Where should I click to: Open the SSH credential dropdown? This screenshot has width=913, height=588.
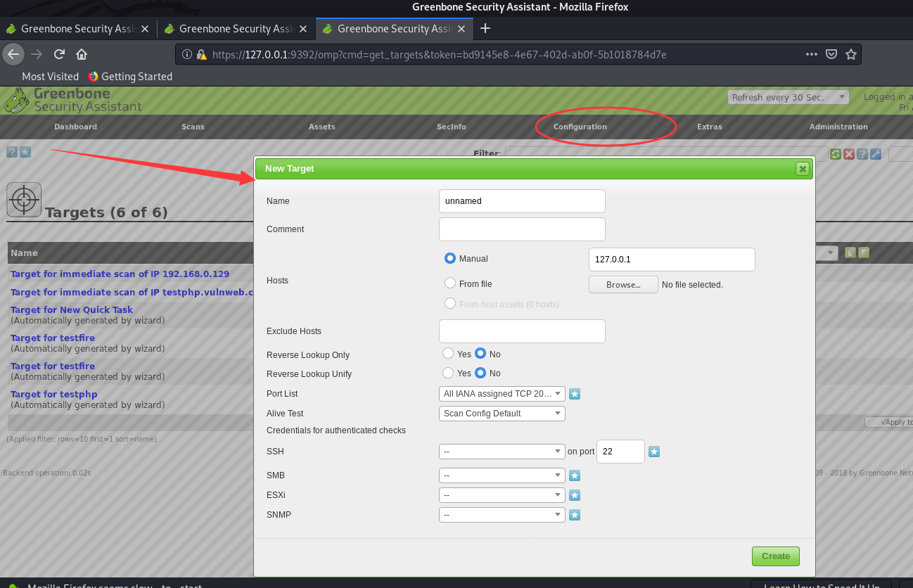click(502, 452)
